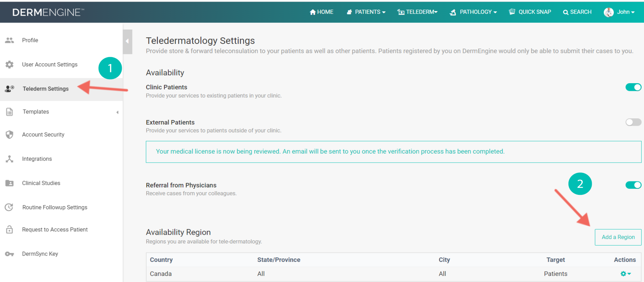This screenshot has height=282, width=644.
Task: Click the City column header
Action: click(444, 260)
